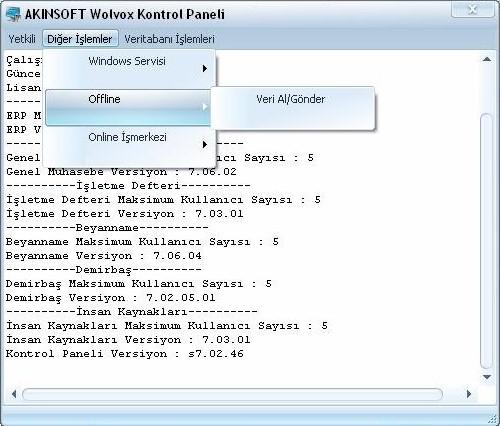Click the horizontal scrollbar track thumb
This screenshot has height=426, width=500.
(x=232, y=394)
